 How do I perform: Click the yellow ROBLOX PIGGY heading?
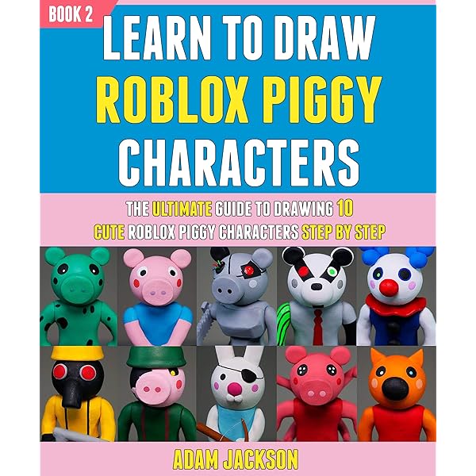click(239, 99)
